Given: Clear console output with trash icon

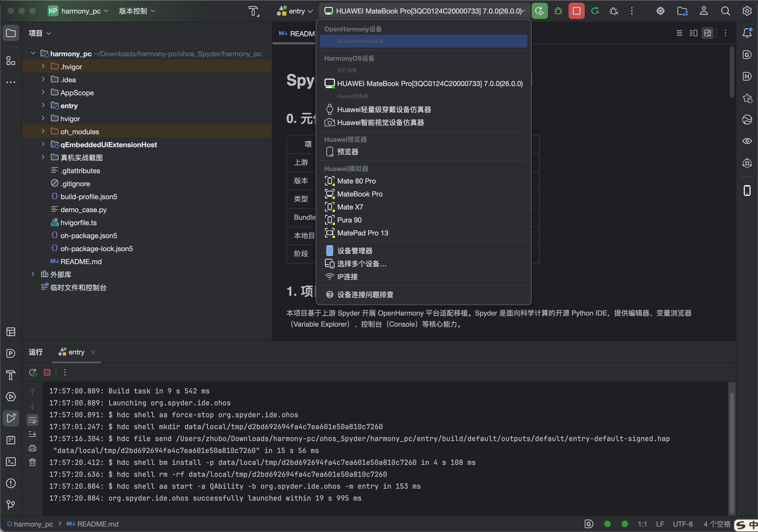Looking at the screenshot, I should (x=32, y=462).
